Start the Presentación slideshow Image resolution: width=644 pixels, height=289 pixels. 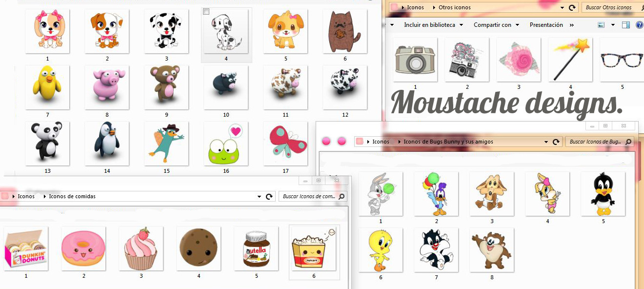pos(546,25)
